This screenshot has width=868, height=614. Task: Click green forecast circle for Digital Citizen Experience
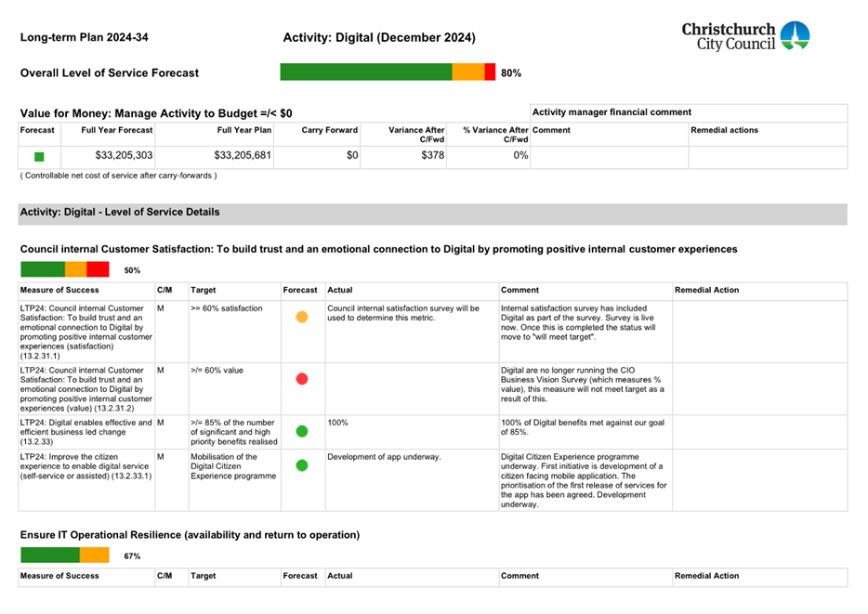click(x=301, y=465)
